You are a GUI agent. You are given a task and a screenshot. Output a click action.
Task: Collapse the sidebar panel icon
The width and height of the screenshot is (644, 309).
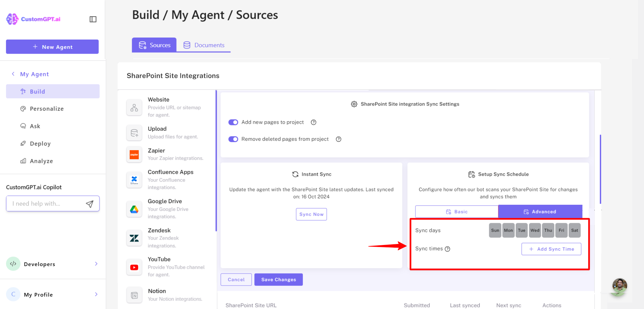click(93, 19)
